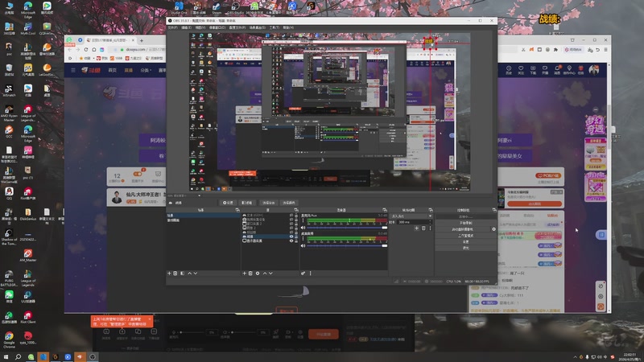Open 场景集合(S) menu in OBS
The width and height of the screenshot is (644, 362).
tap(258, 27)
